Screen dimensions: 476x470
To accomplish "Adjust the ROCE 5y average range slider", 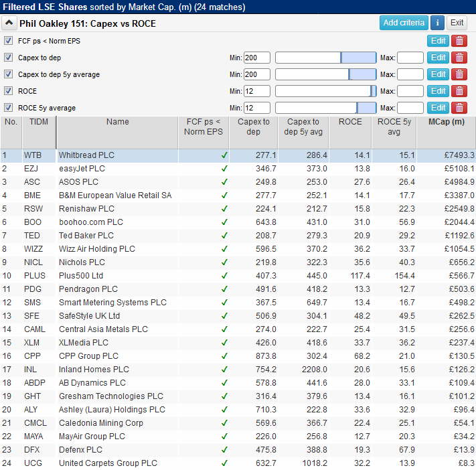I will coord(326,108).
